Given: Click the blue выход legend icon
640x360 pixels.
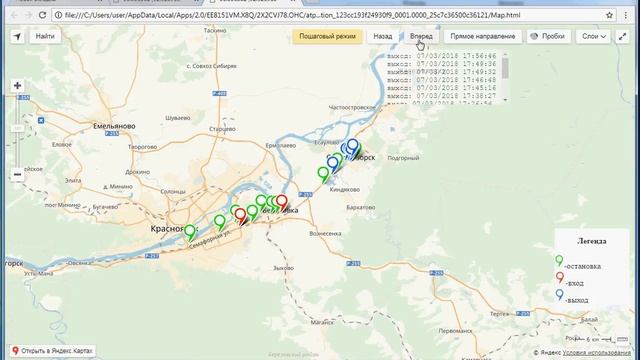Looking at the screenshot, I should coord(560,295).
